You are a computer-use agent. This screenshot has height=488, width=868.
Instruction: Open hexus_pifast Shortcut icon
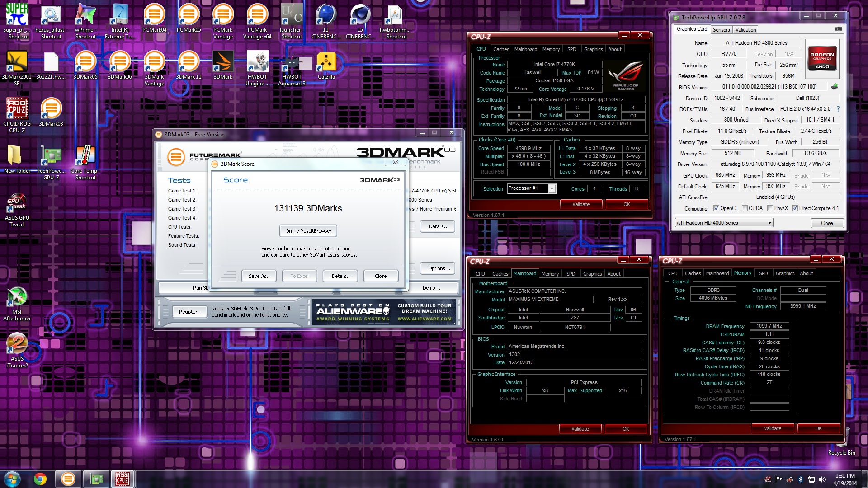point(51,21)
